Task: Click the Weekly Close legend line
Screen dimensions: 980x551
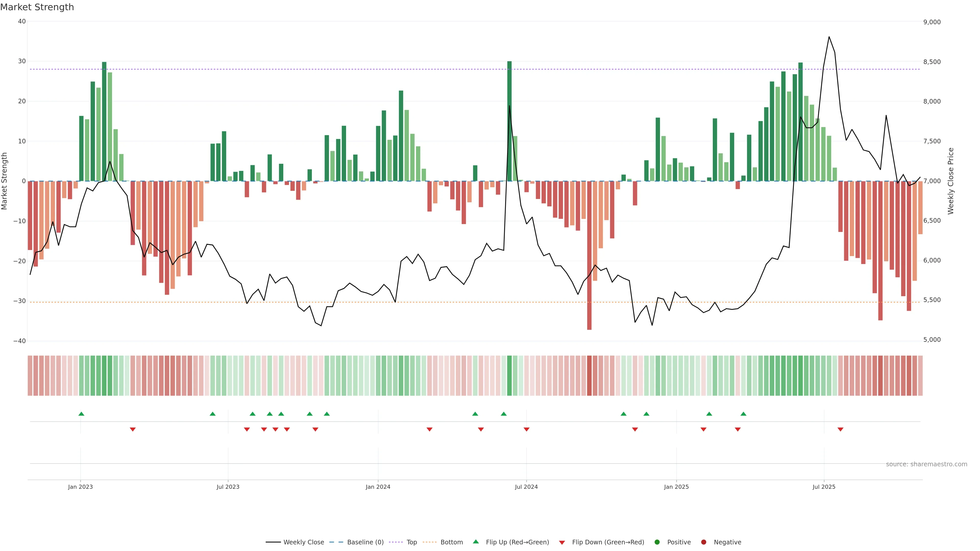Action: 273,542
